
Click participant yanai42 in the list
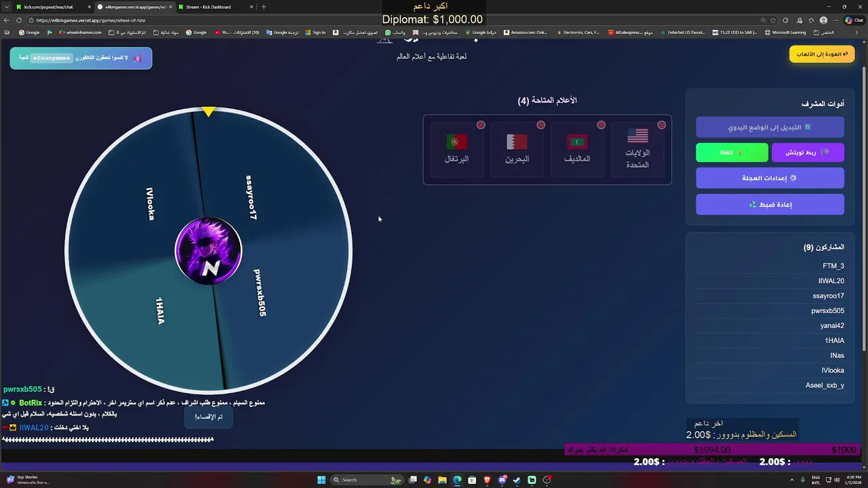click(x=770, y=325)
